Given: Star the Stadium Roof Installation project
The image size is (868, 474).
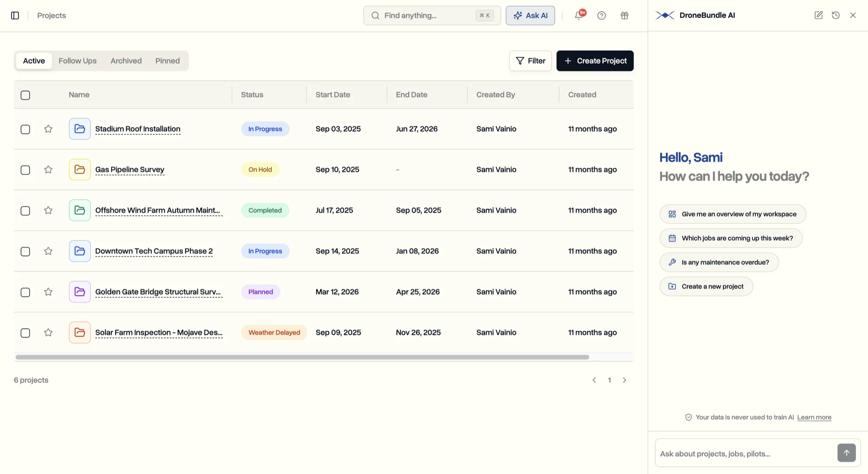Looking at the screenshot, I should [48, 129].
